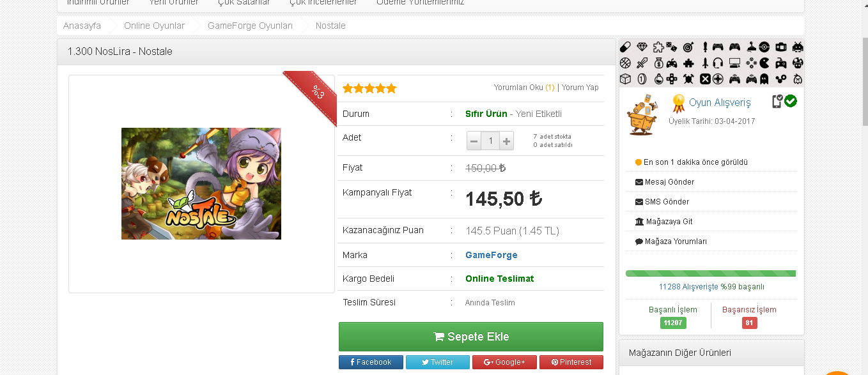This screenshot has width=868, height=375.
Task: Click the Mağazaya Git store link
Action: (x=669, y=222)
